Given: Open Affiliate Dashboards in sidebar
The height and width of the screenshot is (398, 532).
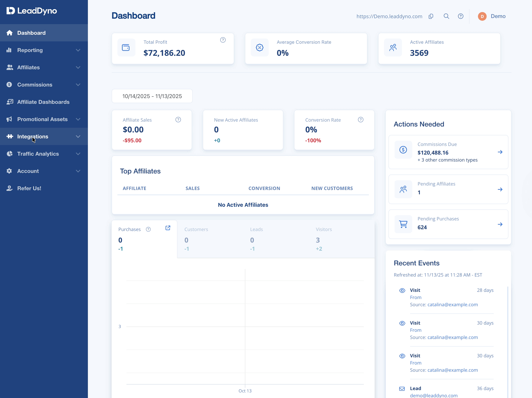Looking at the screenshot, I should tap(44, 102).
